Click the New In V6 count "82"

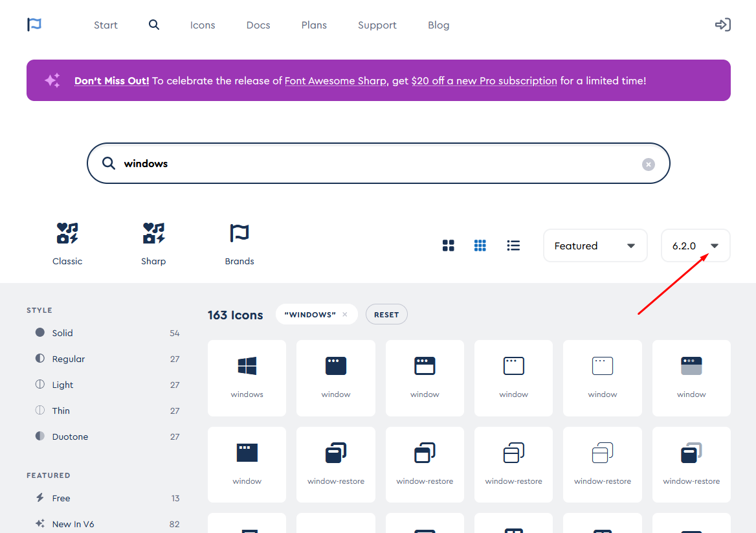[175, 525]
